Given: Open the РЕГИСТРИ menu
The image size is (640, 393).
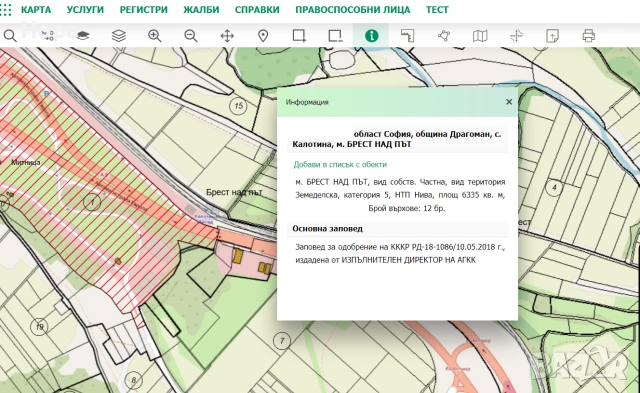Looking at the screenshot, I should point(144,10).
